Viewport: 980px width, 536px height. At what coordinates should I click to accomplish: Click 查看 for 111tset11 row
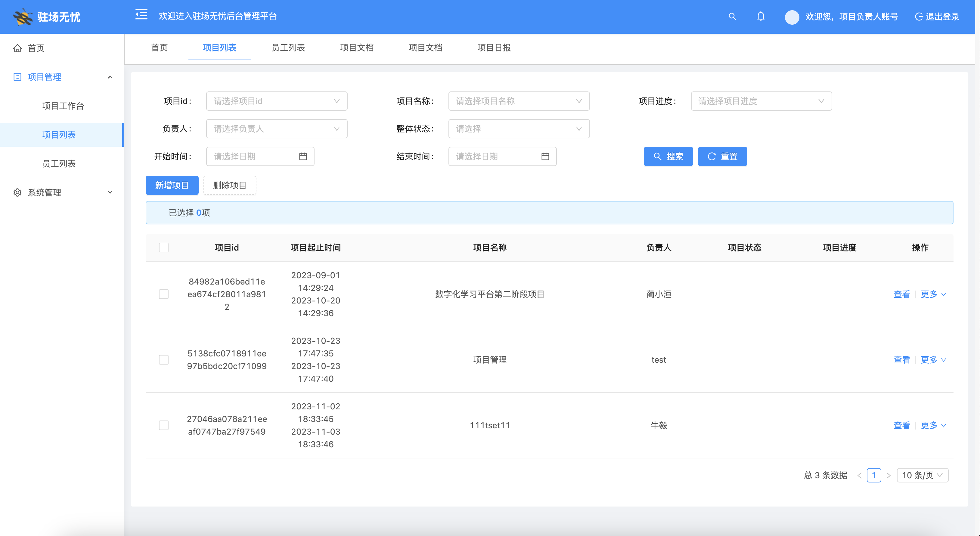902,425
